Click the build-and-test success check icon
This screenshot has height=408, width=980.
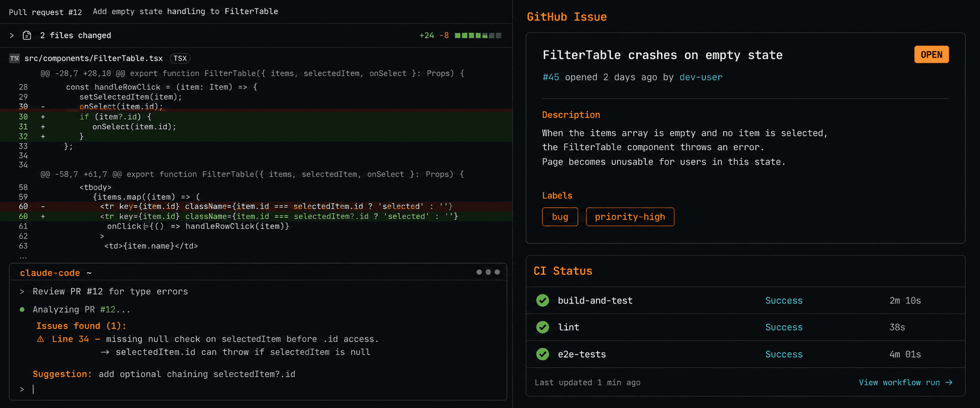click(543, 301)
